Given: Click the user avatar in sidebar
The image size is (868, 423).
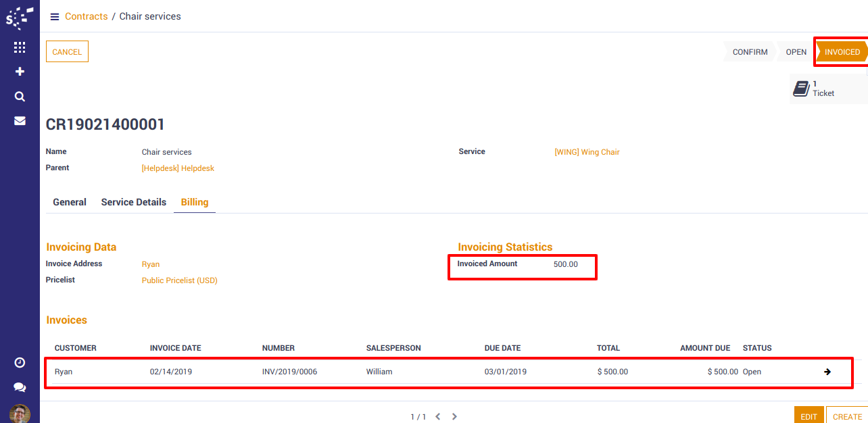Looking at the screenshot, I should (20, 414).
